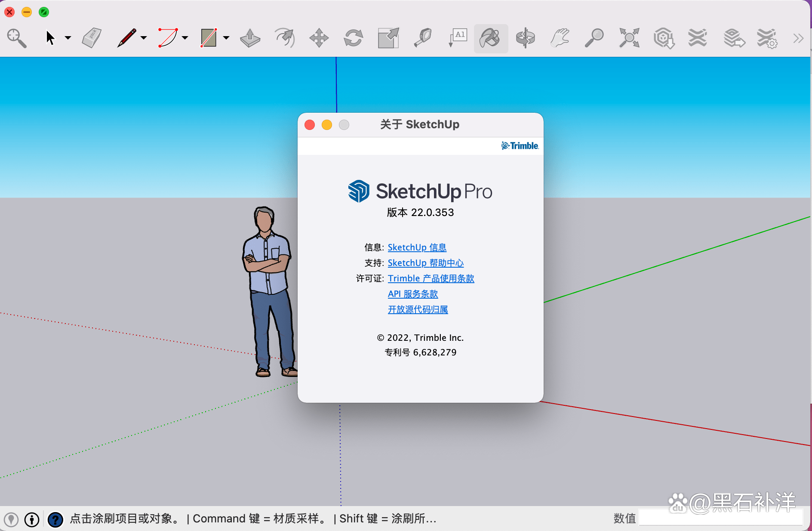The height and width of the screenshot is (531, 812).
Task: Pick the Tape Measure tool
Action: pos(423,38)
